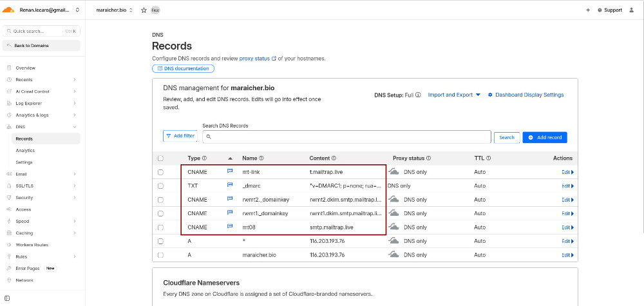Viewport: 644px width, 306px height.
Task: Collapse the sidebar using the bottom-left icon
Action: [x=7, y=298]
